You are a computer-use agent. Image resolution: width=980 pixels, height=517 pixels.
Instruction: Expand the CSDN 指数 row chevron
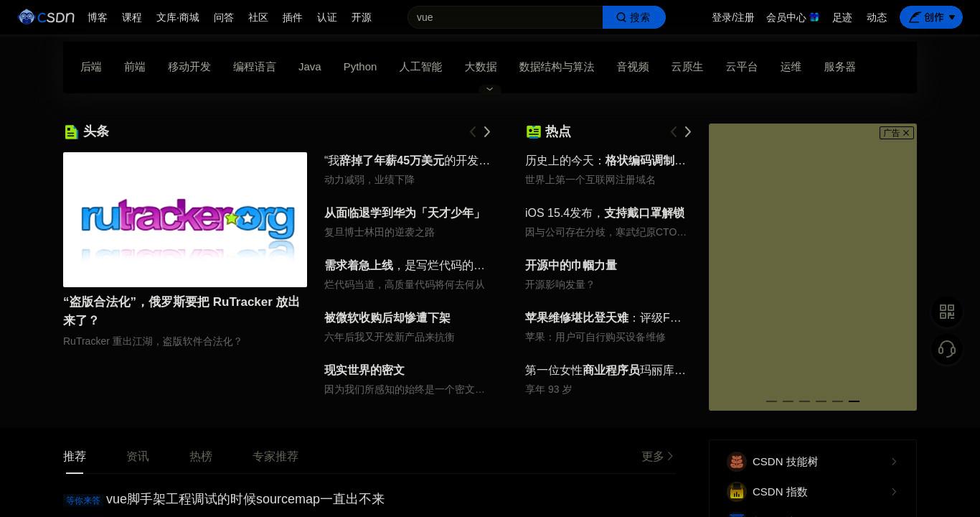894,492
